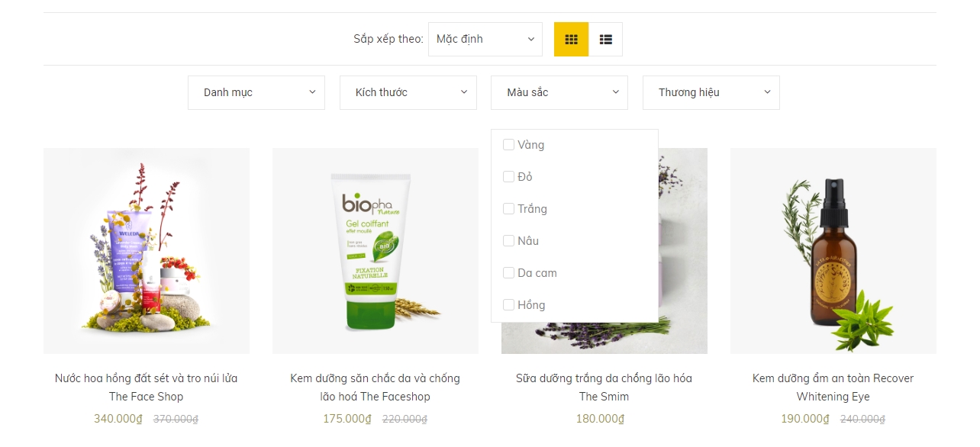Select the Nâu color checkbox
Viewport: 980px width, 447px height.
coord(508,241)
